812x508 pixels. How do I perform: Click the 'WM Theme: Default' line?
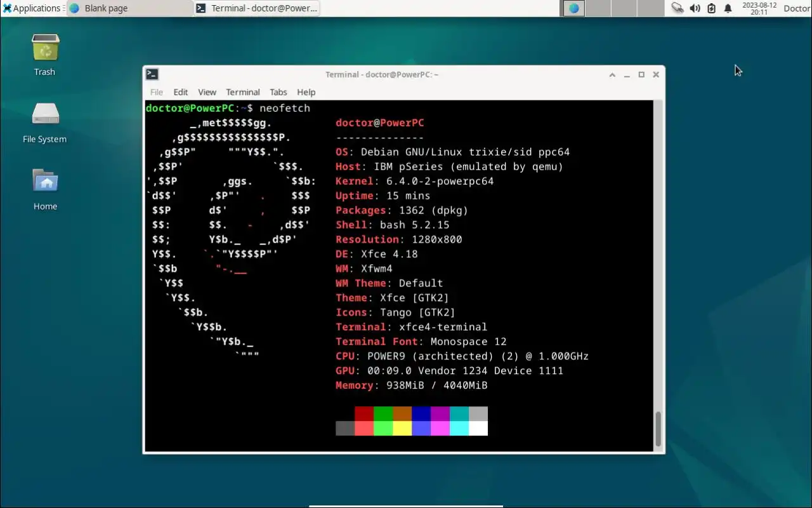390,283
